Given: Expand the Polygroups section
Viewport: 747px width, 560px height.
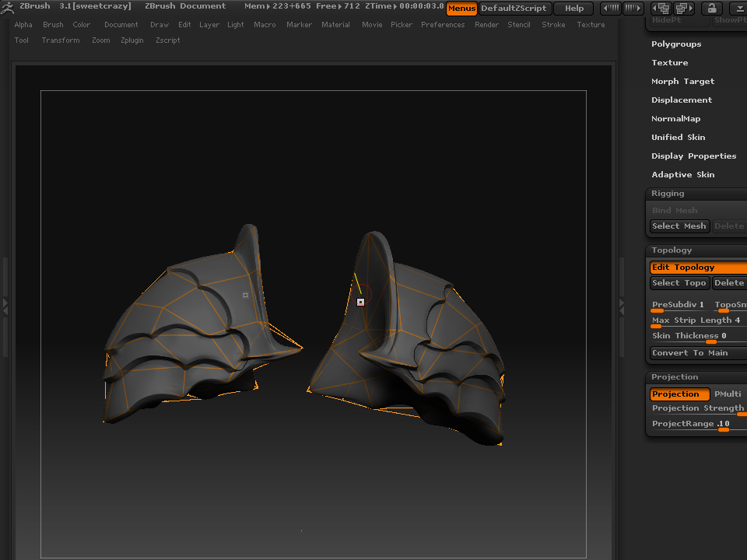Looking at the screenshot, I should (x=676, y=44).
